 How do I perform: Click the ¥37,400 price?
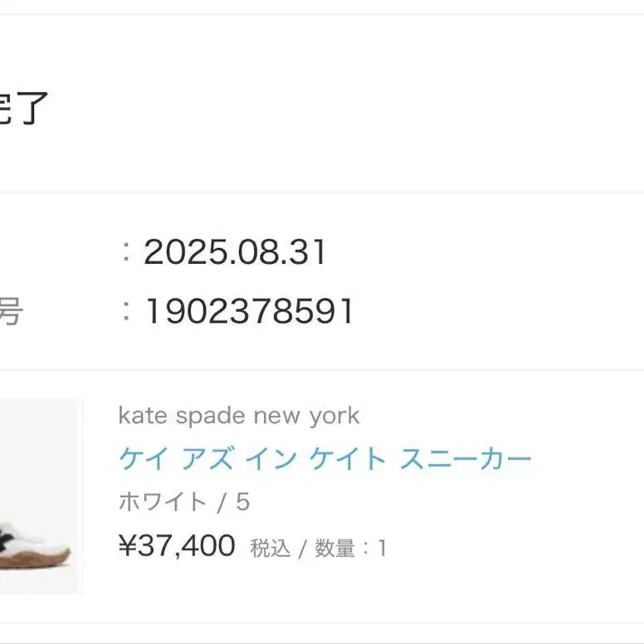tap(178, 547)
